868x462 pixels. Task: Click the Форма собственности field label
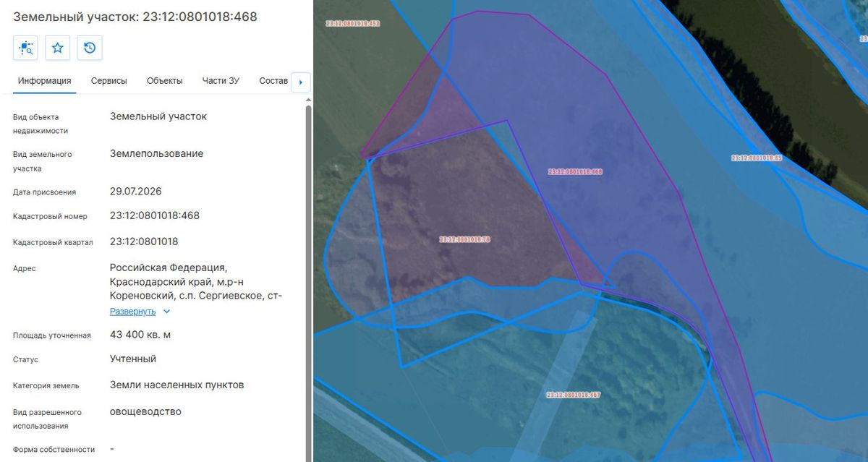pyautogui.click(x=54, y=450)
